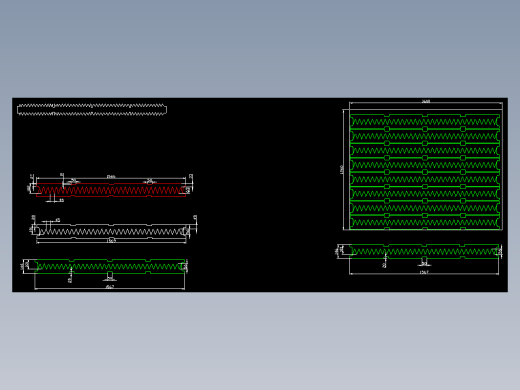The width and height of the screenshot is (520, 390).
Task: Pick the bottom length dimension under the lower-right green rack
Action: tap(424, 273)
